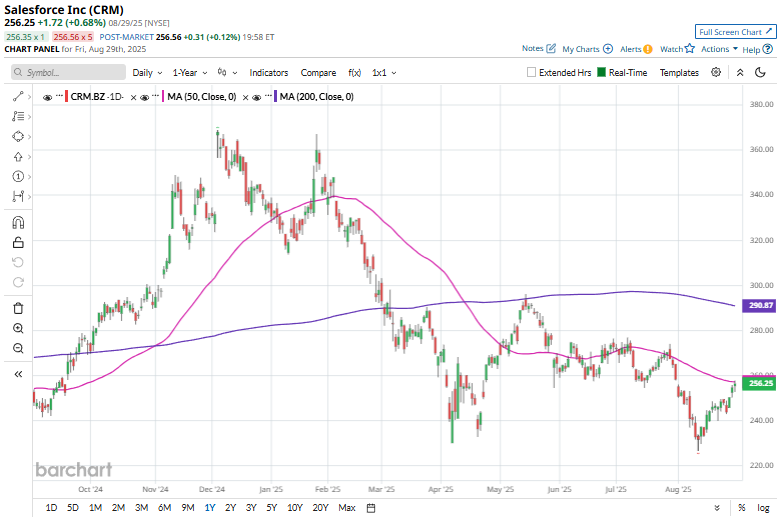Viewport: 781px width, 523px height.
Task: Select the 6M time range
Action: pos(164,508)
